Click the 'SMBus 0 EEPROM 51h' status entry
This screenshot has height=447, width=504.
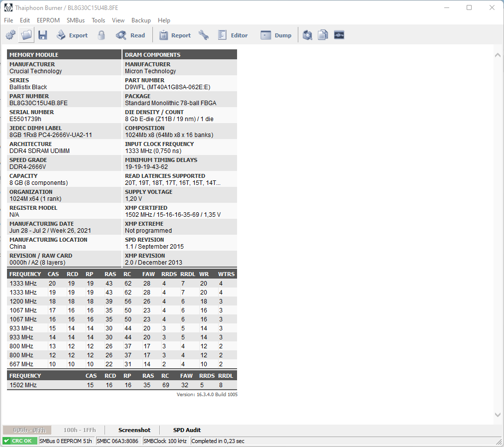[66, 441]
